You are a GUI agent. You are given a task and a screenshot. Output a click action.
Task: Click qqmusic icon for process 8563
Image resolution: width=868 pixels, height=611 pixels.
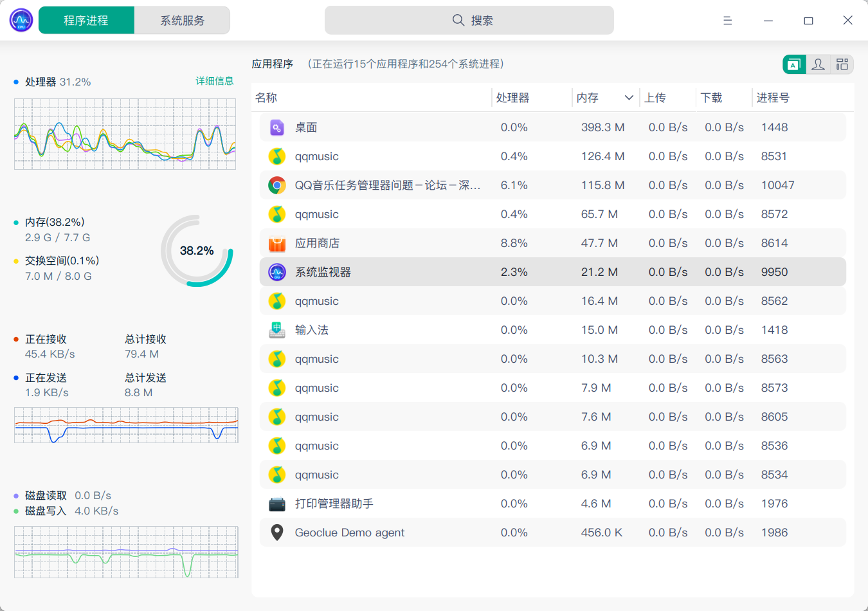pyautogui.click(x=277, y=359)
